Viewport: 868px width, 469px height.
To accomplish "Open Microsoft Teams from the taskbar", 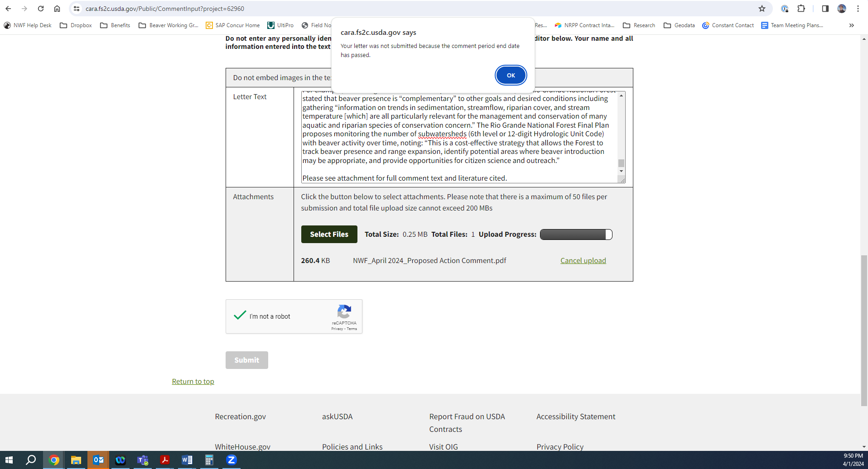I will 143,460.
